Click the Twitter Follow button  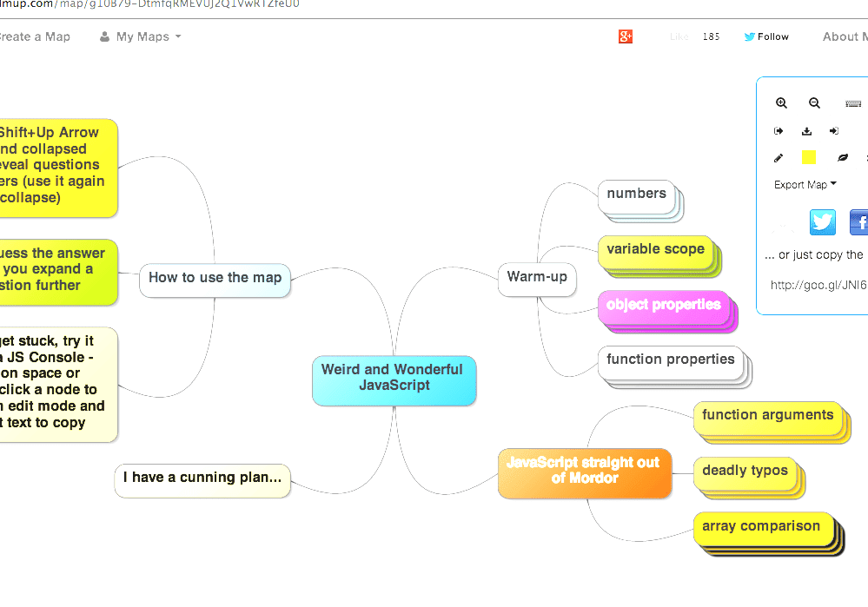point(765,36)
